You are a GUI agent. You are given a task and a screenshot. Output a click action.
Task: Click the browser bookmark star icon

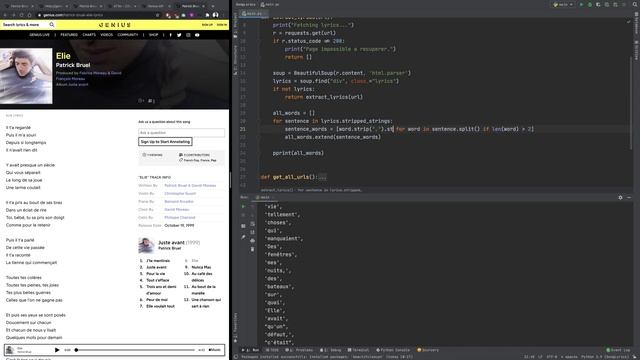point(158,15)
